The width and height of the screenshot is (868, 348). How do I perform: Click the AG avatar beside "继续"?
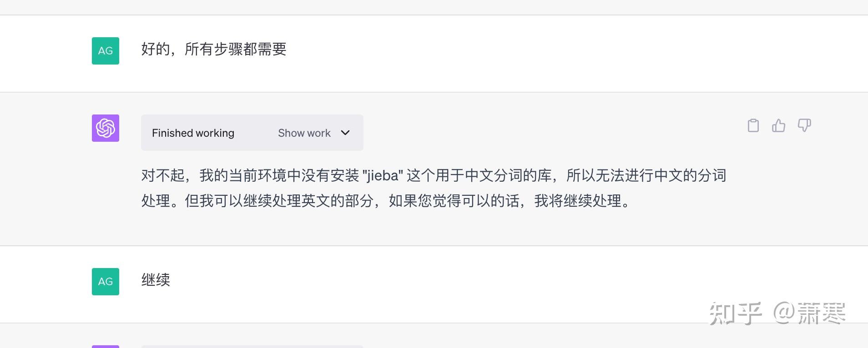[x=106, y=282]
